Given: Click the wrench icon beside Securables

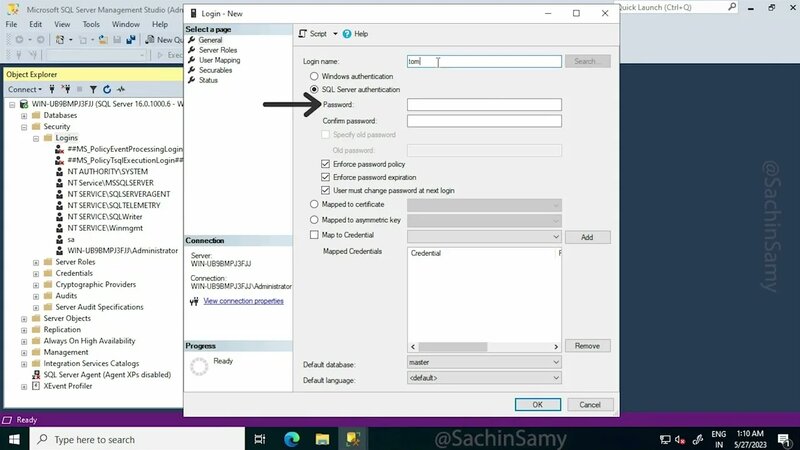Looking at the screenshot, I should [192, 70].
